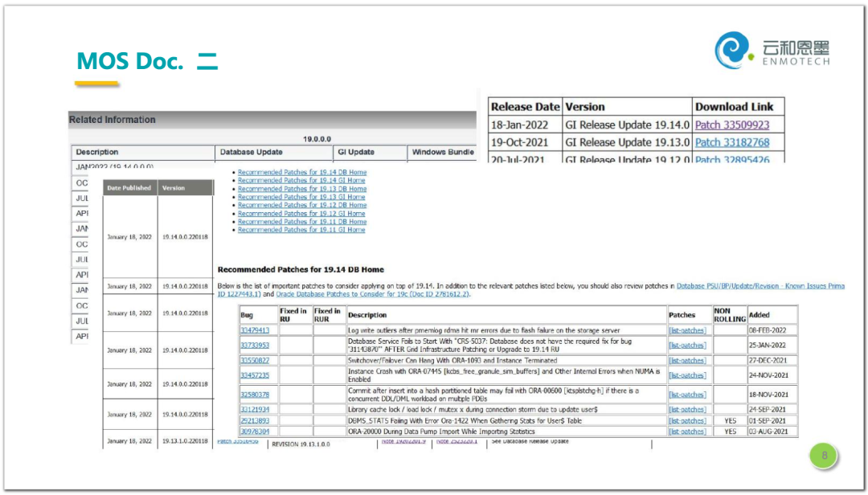Click 'Switchover/Failover Can Hang With ORA-1093' description
This screenshot has width=868, height=495.
pyautogui.click(x=452, y=361)
